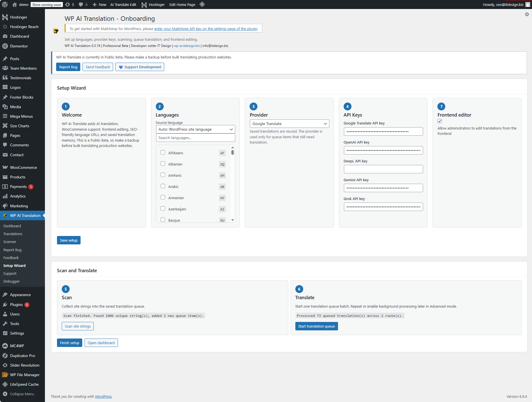This screenshot has width=532, height=402.
Task: Open the comments bubble icon in admin bar
Action: pyautogui.click(x=81, y=4)
